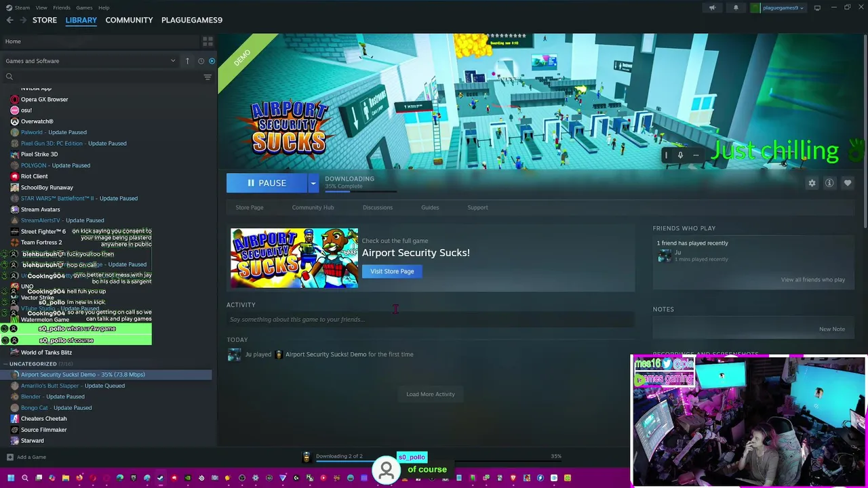This screenshot has width=868, height=488.
Task: Open Riot Client library entry
Action: (35, 176)
